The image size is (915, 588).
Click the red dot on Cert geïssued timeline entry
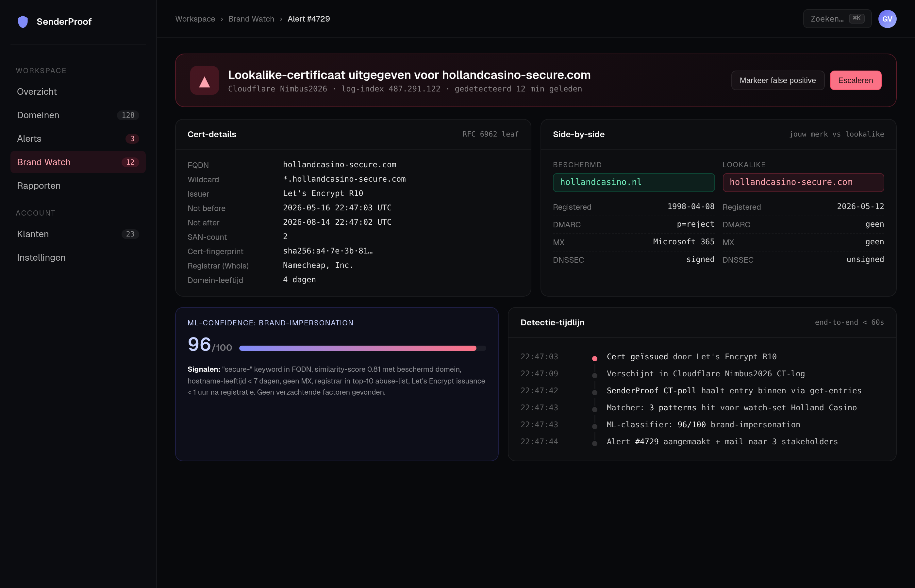click(595, 358)
